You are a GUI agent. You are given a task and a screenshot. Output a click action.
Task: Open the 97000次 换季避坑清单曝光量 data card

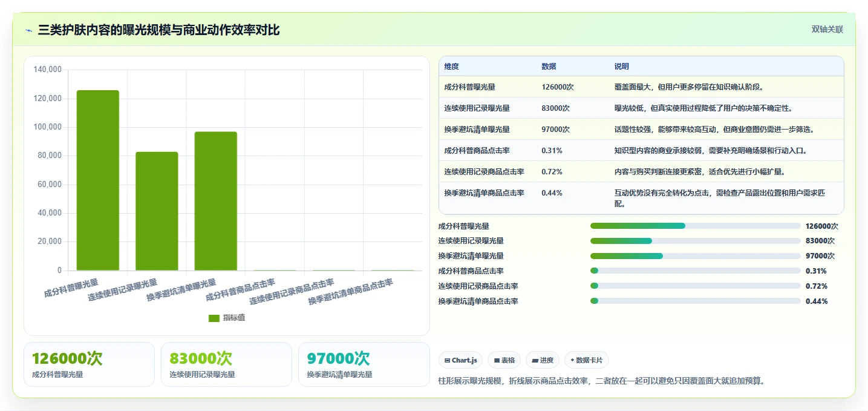364,364
